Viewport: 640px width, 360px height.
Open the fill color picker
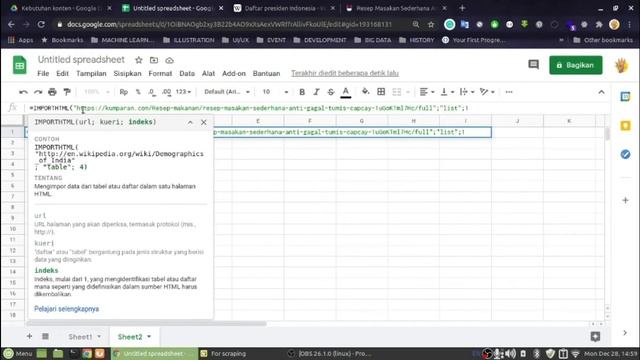click(x=366, y=91)
